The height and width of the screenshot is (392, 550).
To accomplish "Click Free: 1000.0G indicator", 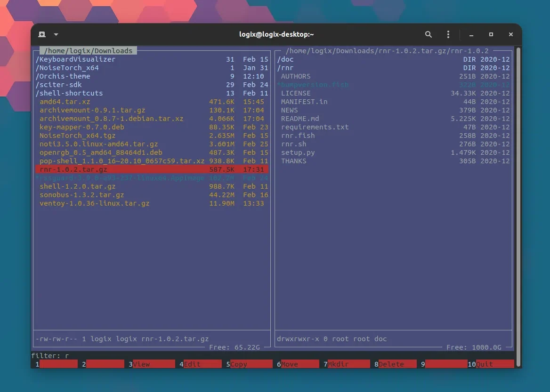I will coord(474,347).
